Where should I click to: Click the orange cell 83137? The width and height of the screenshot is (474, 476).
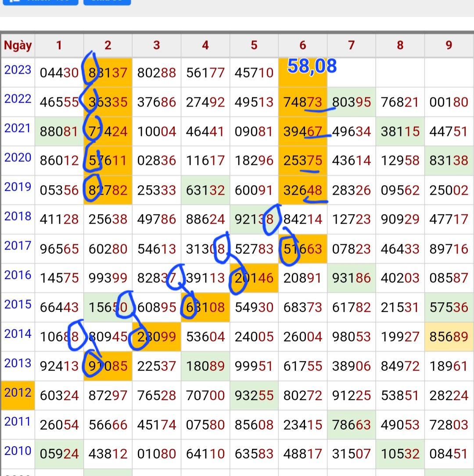coord(108,73)
